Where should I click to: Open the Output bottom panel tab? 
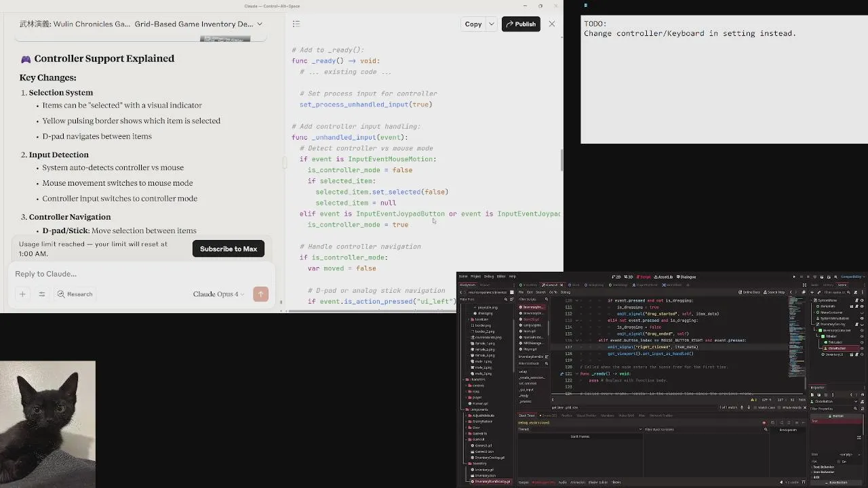(x=524, y=482)
